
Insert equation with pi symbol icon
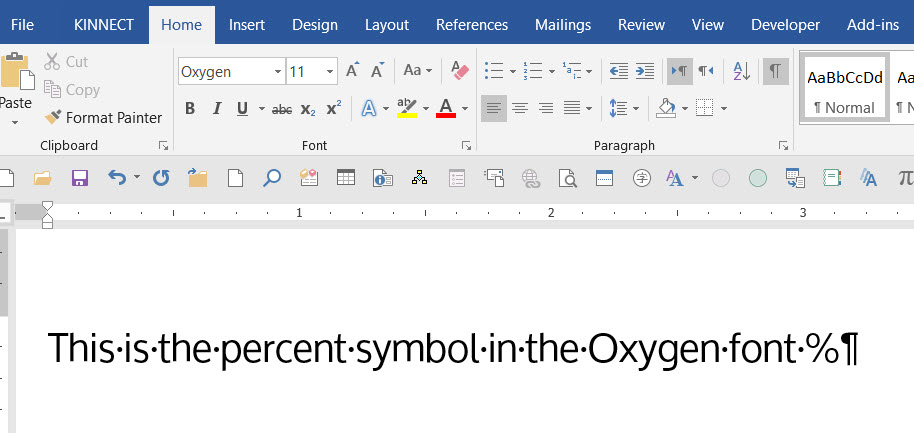point(905,178)
